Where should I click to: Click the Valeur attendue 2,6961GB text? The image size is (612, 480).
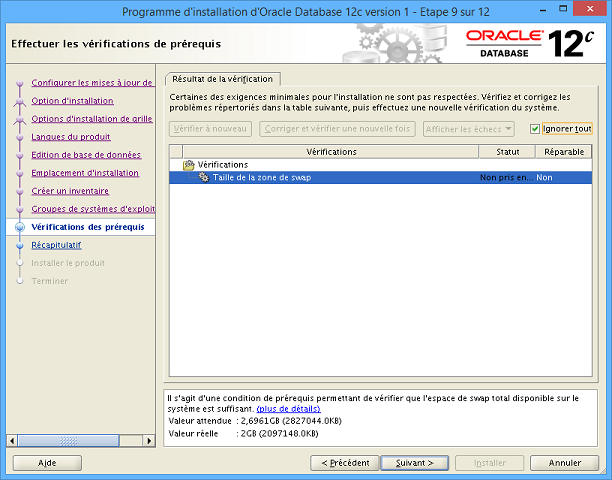click(255, 421)
